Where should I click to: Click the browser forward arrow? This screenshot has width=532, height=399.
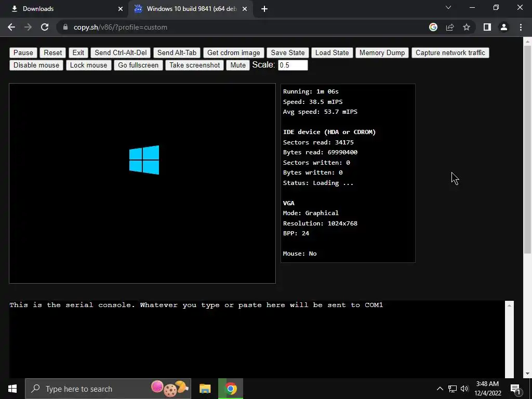[28, 27]
